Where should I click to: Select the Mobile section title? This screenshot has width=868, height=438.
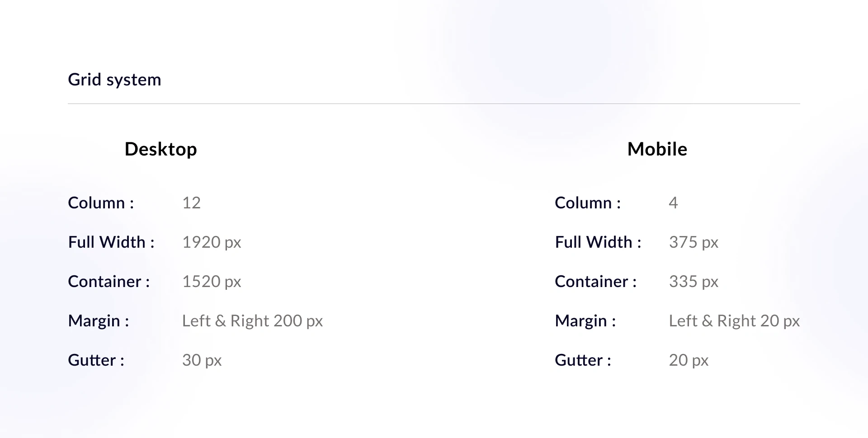657,149
